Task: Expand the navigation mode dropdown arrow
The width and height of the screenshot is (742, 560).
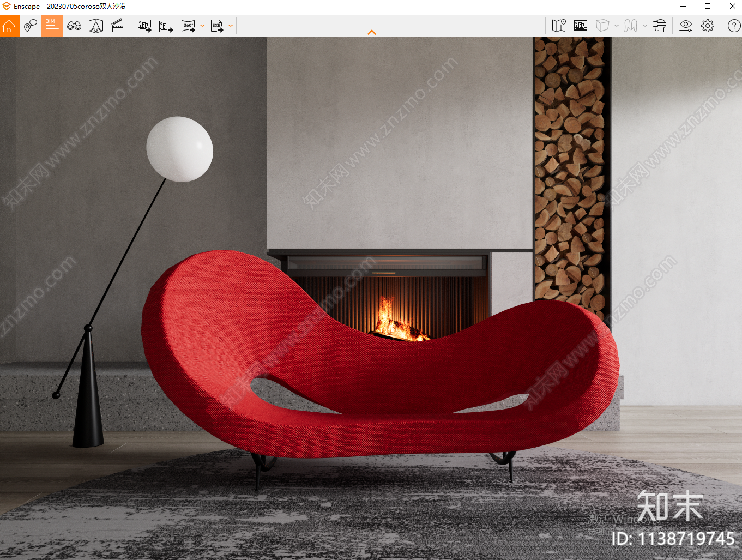Action: (x=645, y=26)
